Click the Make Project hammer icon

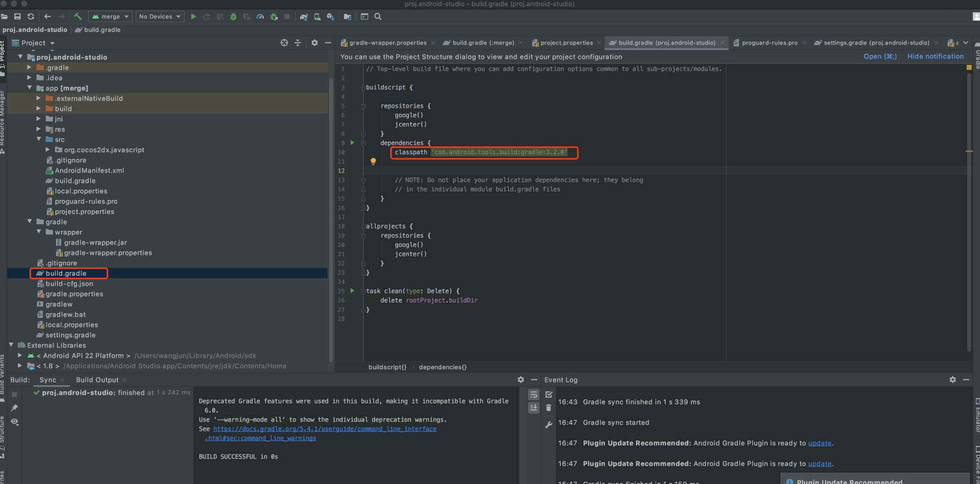pyautogui.click(x=78, y=17)
